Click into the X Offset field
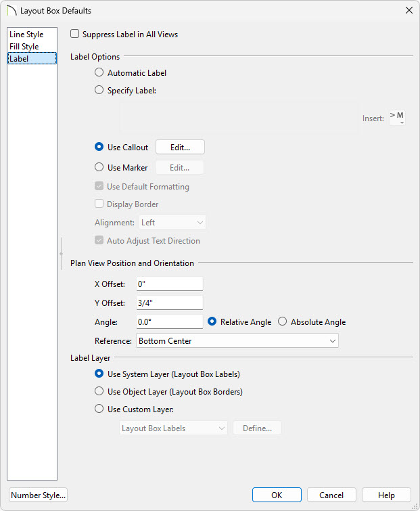Image resolution: width=420 pixels, height=511 pixels. point(170,284)
